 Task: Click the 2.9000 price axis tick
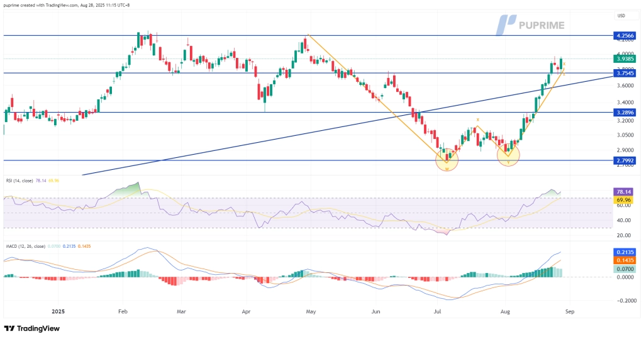(x=625, y=150)
